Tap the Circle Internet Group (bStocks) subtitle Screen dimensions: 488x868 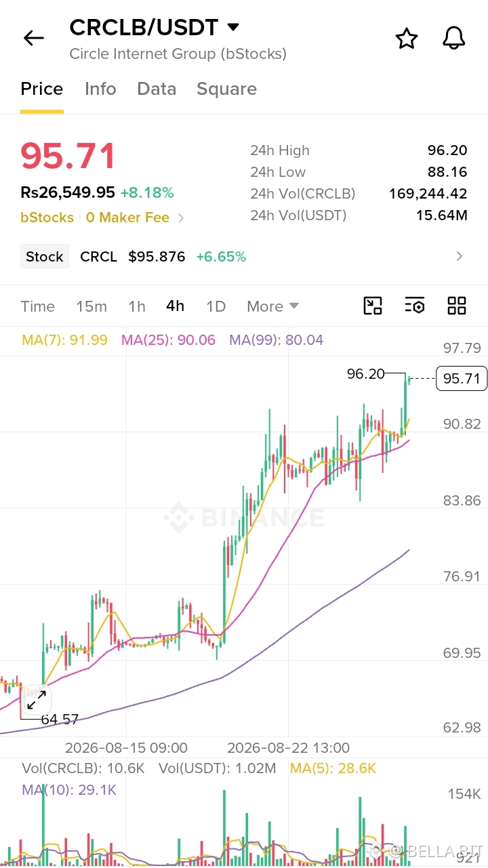point(178,54)
